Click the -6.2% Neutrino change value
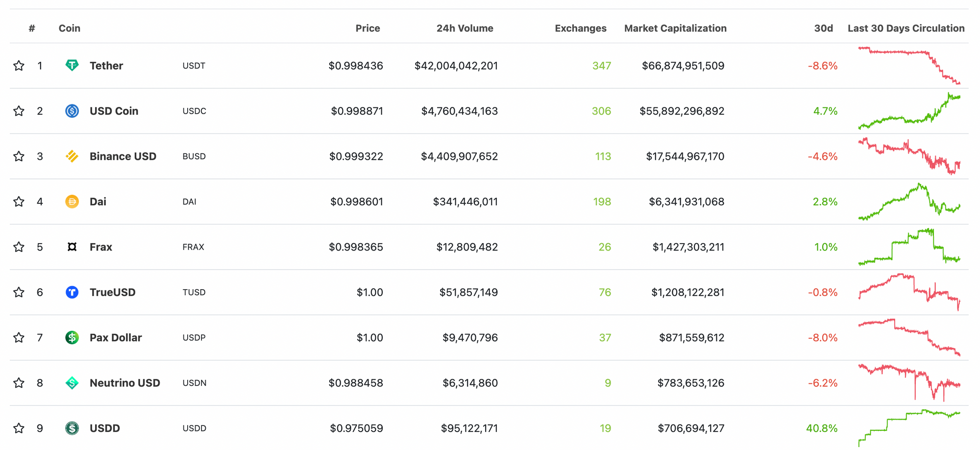The width and height of the screenshot is (980, 450). pos(823,383)
